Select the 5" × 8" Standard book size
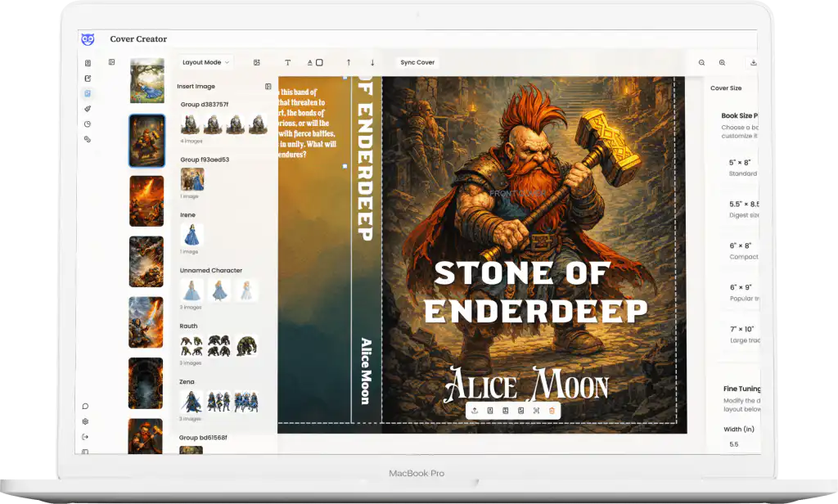 pos(741,167)
